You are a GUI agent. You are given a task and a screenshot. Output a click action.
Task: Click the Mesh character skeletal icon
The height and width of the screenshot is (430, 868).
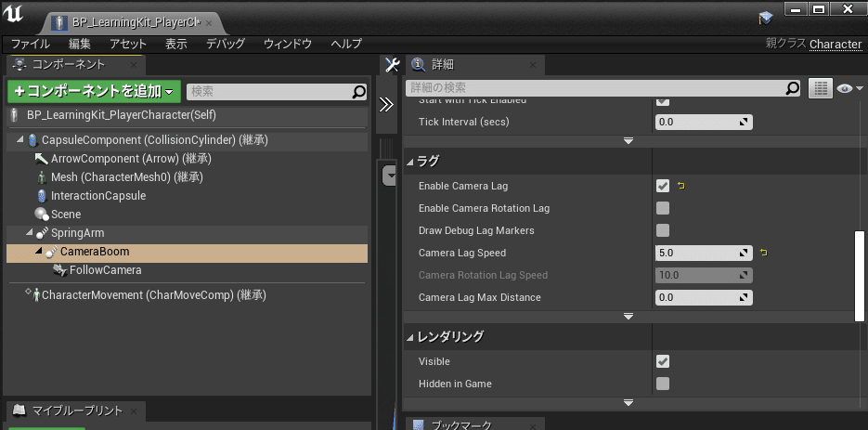pyautogui.click(x=42, y=177)
